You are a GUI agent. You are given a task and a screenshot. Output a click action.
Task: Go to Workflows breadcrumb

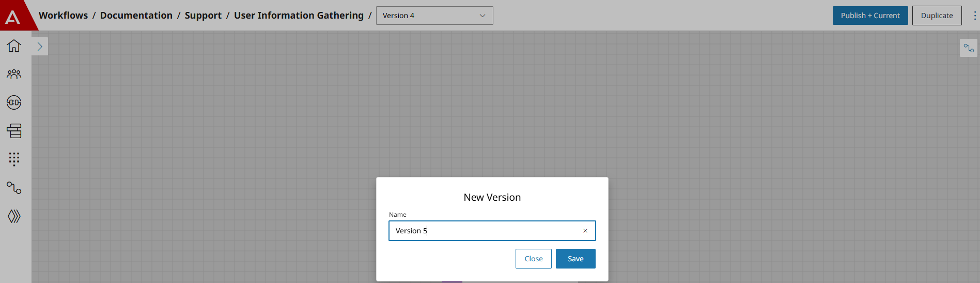tap(63, 16)
